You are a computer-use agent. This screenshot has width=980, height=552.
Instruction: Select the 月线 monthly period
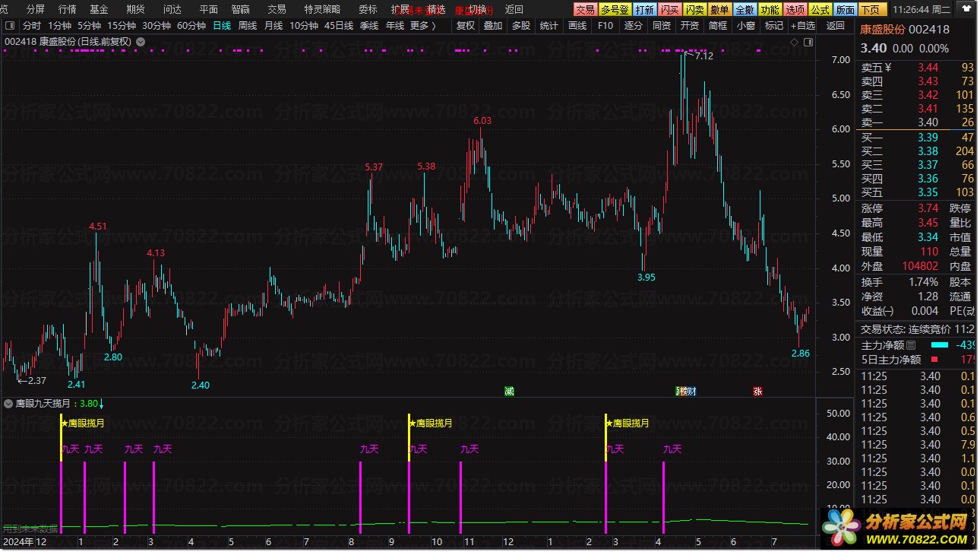click(273, 25)
